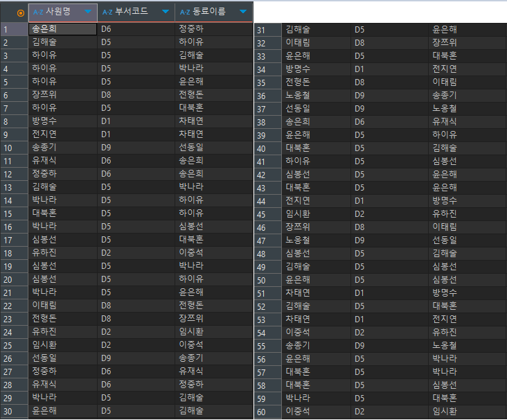The width and height of the screenshot is (507, 420).
Task: Click the 박나라 colleague cell in row 13
Action: tap(214, 187)
